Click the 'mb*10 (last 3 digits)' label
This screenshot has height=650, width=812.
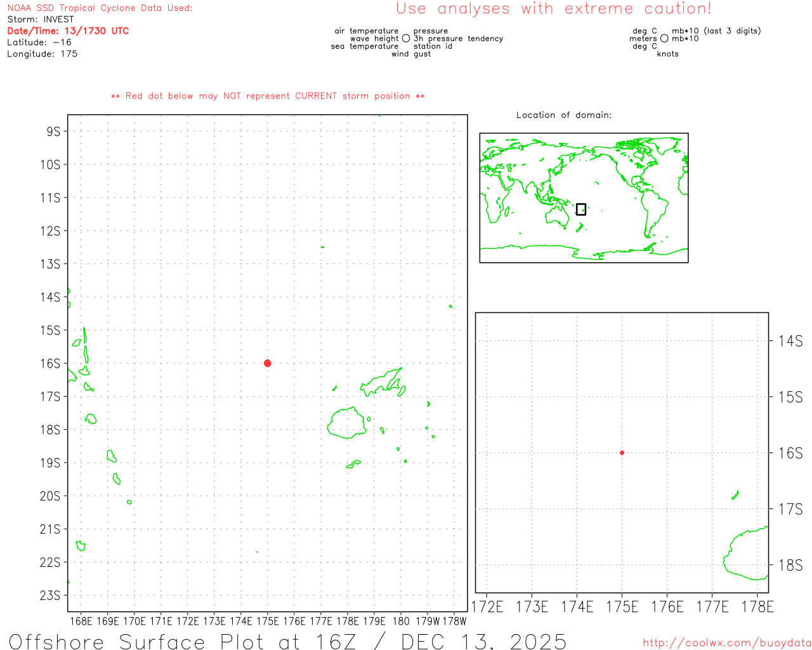(716, 31)
